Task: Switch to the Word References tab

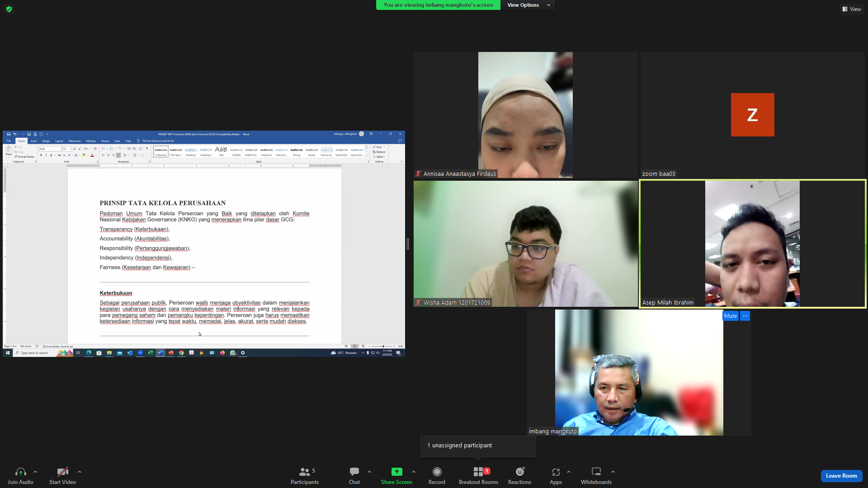Action: 75,141
